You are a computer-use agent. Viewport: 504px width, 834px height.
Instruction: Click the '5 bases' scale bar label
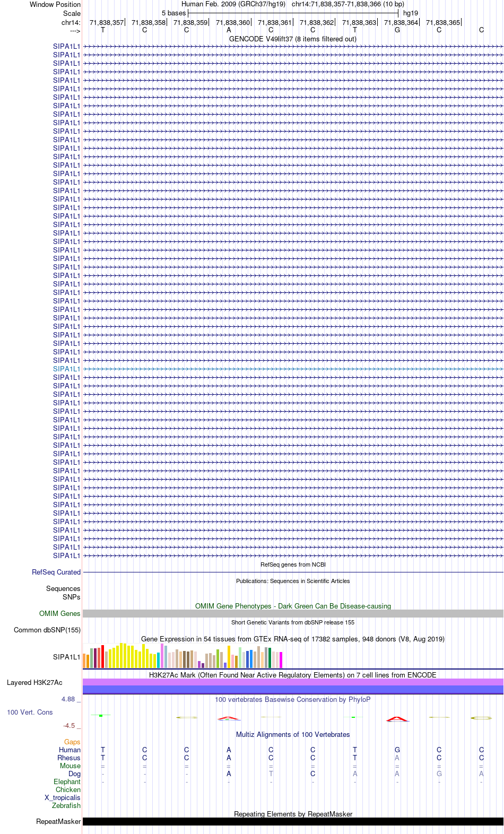click(x=174, y=13)
